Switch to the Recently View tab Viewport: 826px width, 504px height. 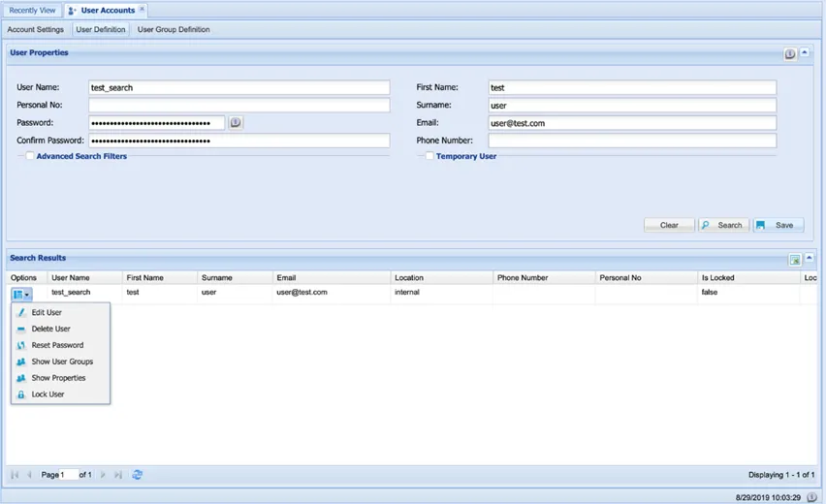32,10
